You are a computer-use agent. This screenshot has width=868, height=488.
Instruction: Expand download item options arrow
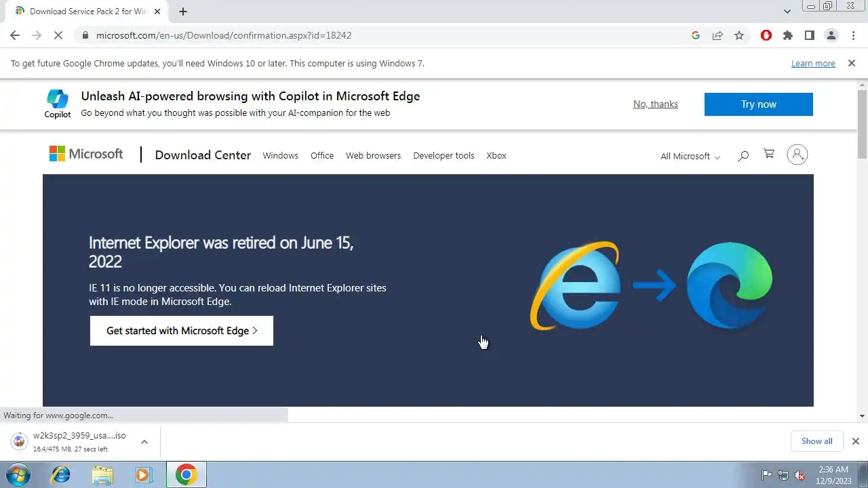click(x=144, y=442)
